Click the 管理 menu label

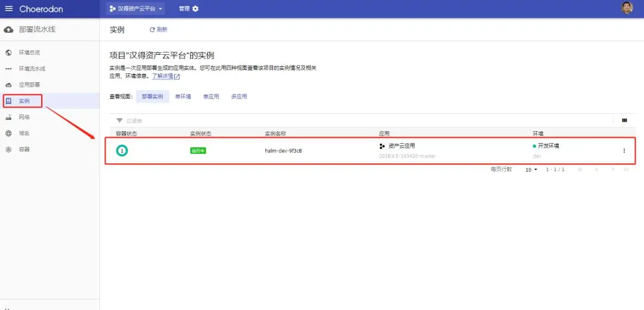click(x=184, y=8)
